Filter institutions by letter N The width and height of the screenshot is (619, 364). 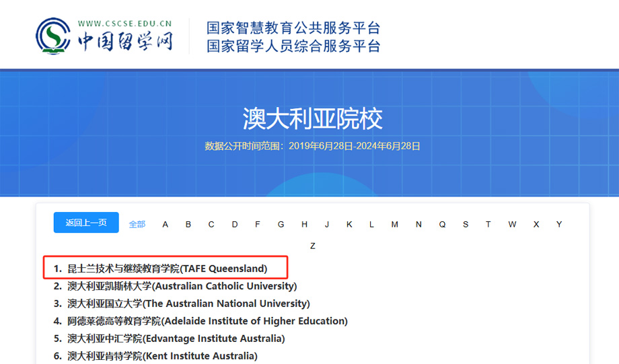418,224
